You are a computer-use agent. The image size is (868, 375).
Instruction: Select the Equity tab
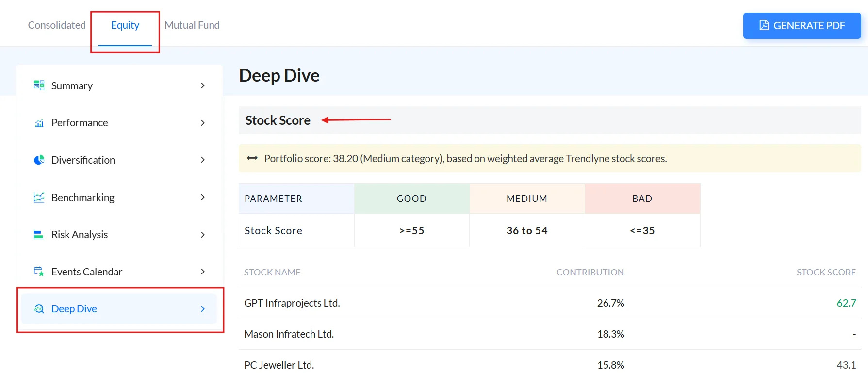pyautogui.click(x=125, y=25)
